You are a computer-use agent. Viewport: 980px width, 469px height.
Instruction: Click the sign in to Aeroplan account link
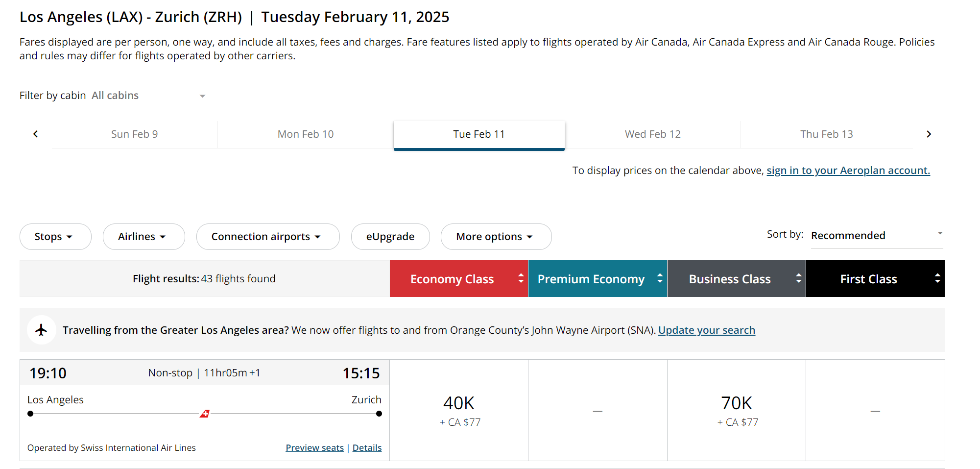pos(848,171)
